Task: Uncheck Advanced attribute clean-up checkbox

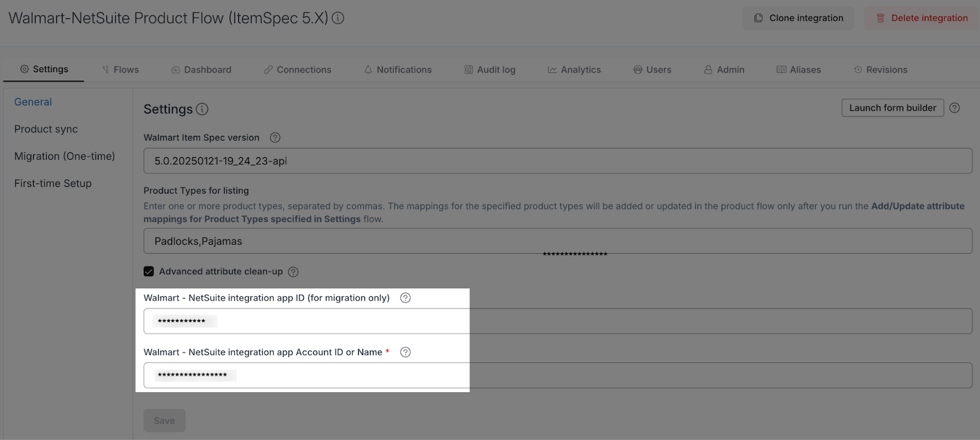Action: (149, 271)
